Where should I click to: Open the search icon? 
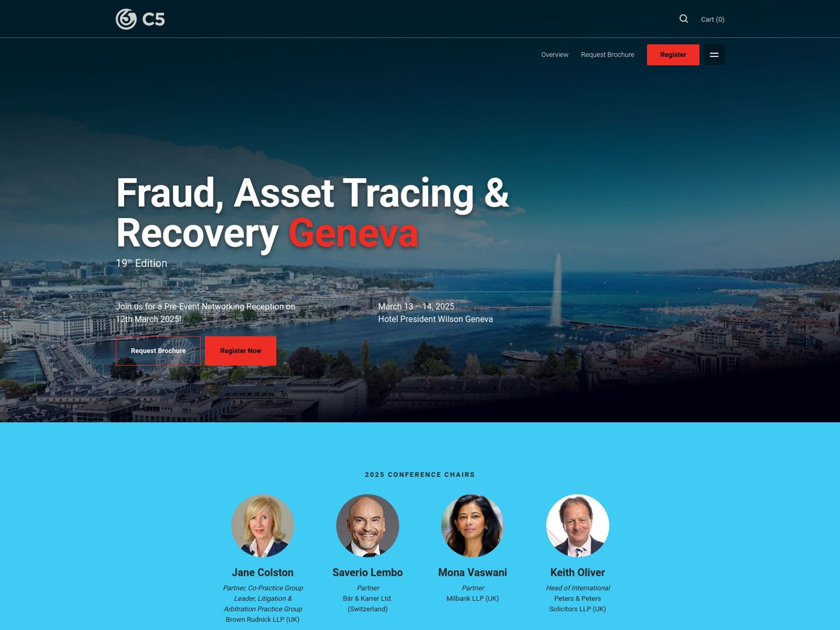pyautogui.click(x=684, y=18)
